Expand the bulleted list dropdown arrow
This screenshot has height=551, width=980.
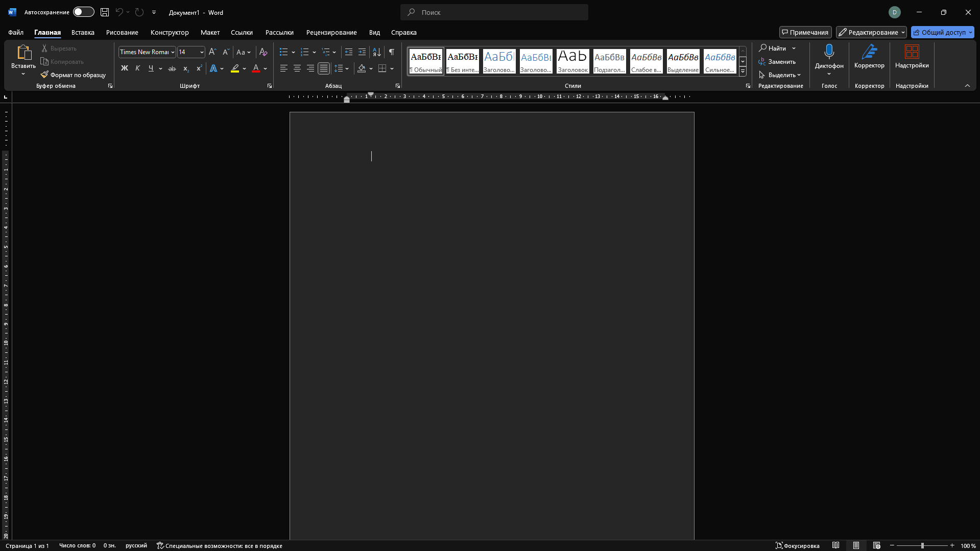(x=293, y=52)
